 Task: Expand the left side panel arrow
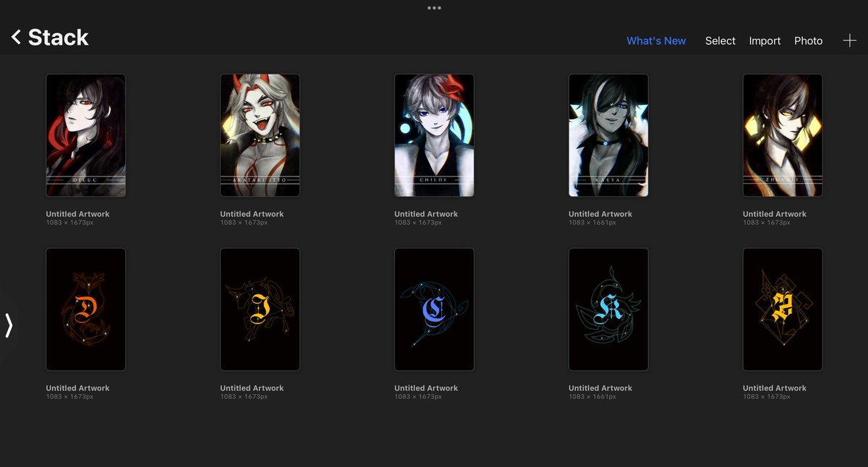(x=9, y=325)
